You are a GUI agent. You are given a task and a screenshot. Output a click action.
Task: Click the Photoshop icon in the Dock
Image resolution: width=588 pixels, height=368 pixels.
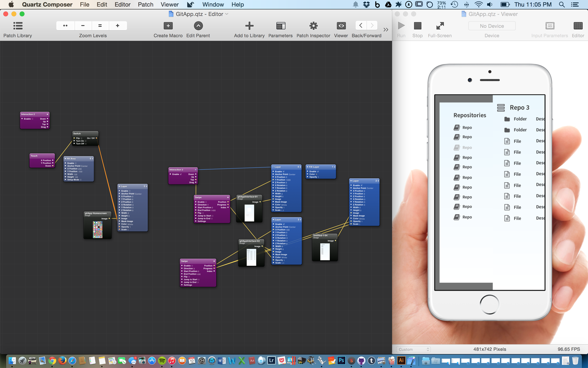coord(341,361)
